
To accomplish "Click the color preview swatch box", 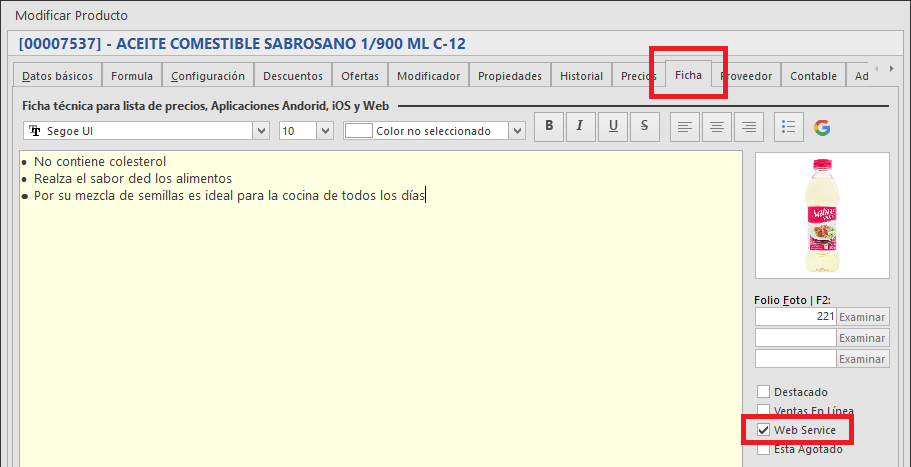I will point(359,131).
